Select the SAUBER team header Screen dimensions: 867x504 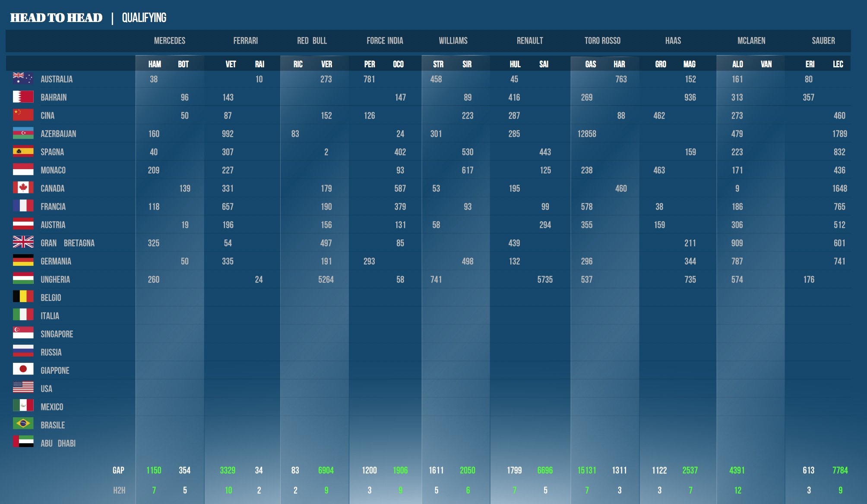(823, 41)
